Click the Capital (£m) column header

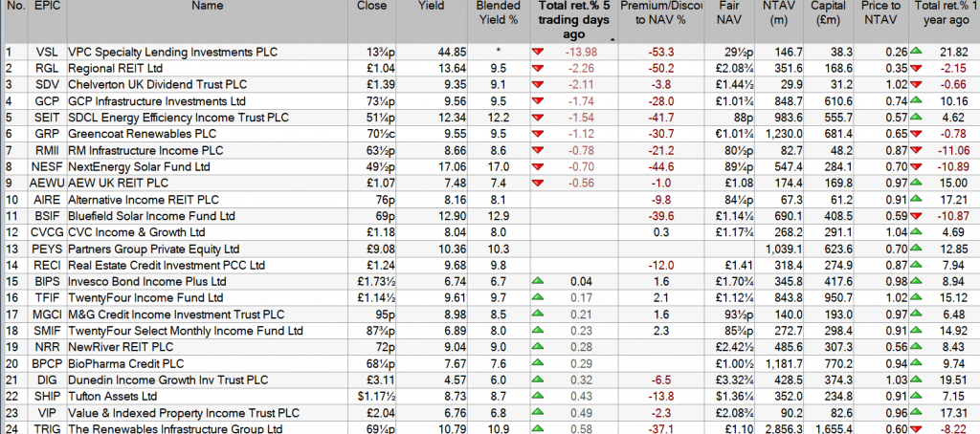(828, 13)
